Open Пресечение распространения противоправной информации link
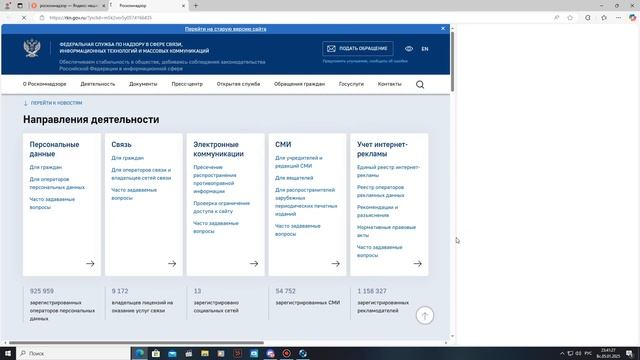Image resolution: width=640 pixels, height=360 pixels. 215,179
